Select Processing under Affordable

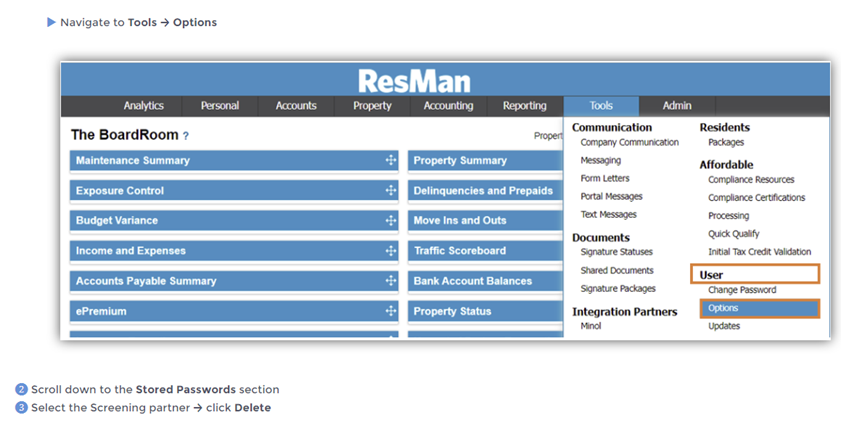point(728,216)
